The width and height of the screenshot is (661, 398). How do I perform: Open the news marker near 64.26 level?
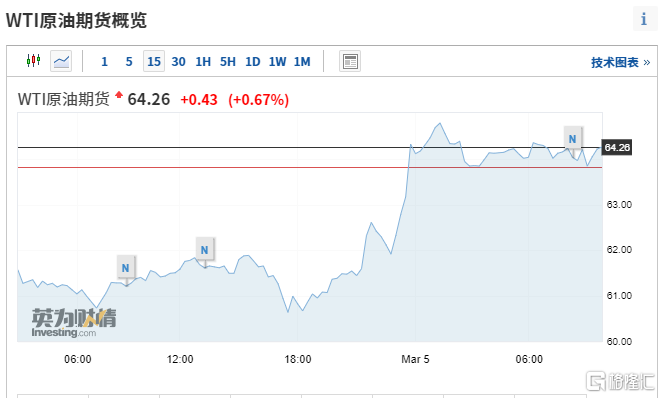[x=572, y=139]
